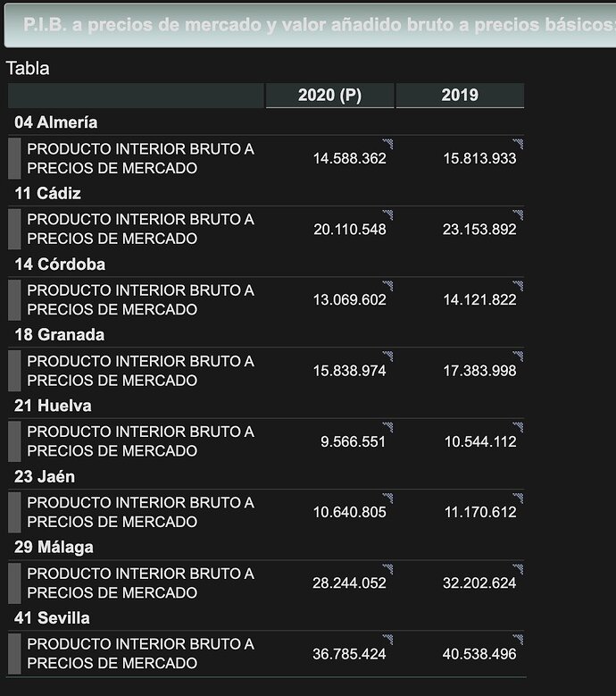Image resolution: width=616 pixels, height=696 pixels.
Task: Click note icon on Jaén 2020 value
Action: tap(387, 498)
